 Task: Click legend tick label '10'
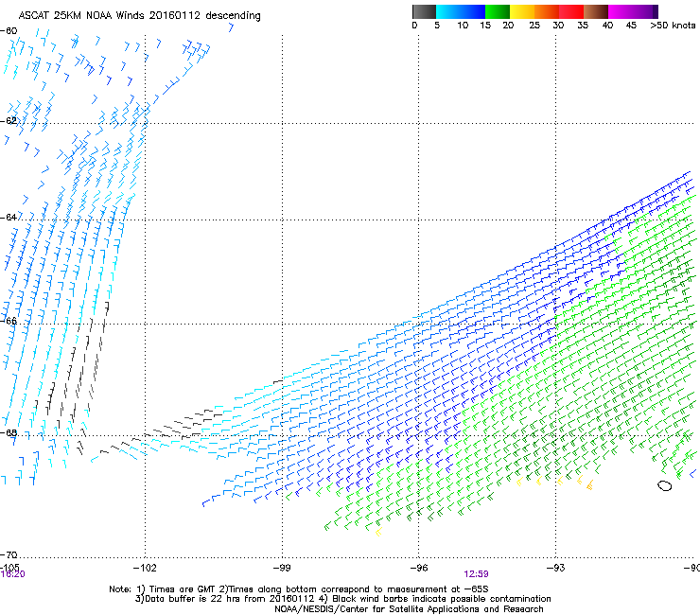click(x=463, y=26)
